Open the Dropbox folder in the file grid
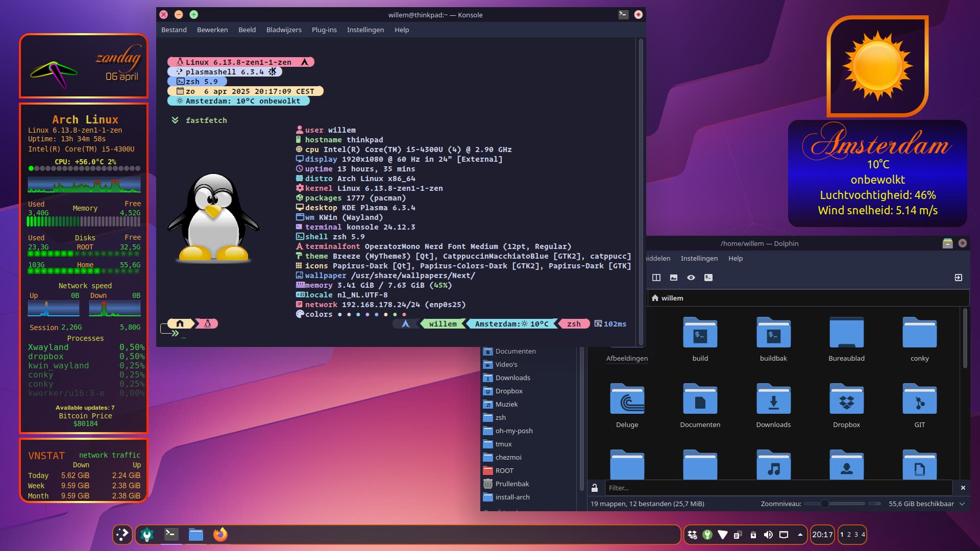Viewport: 980px width, 551px height. 846,406
